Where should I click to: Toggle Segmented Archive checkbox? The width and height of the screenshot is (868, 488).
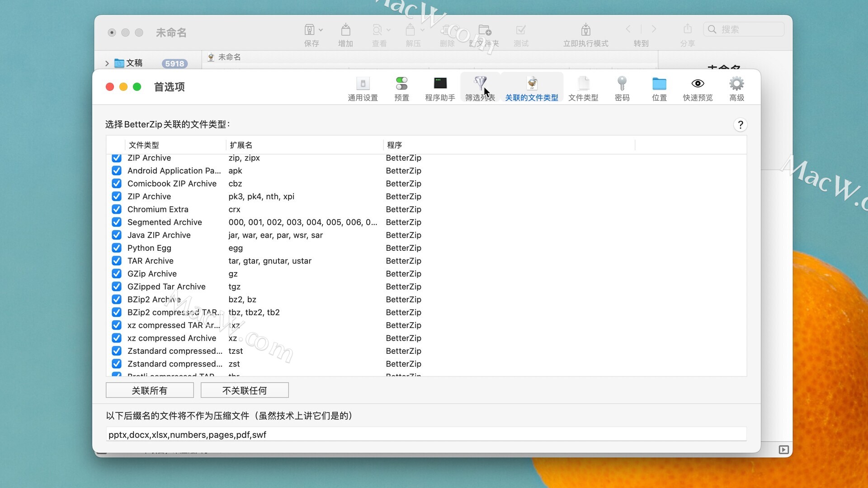(x=117, y=222)
